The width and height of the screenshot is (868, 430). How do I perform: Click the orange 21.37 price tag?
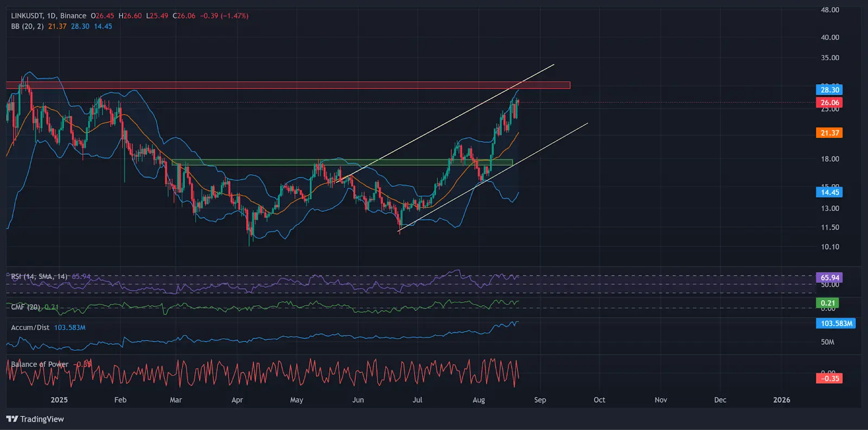(829, 133)
